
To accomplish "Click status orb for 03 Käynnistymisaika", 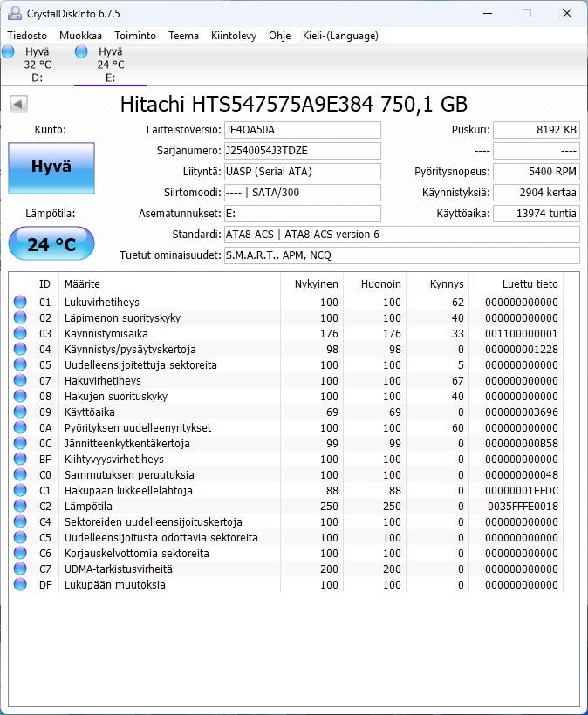I will [20, 333].
